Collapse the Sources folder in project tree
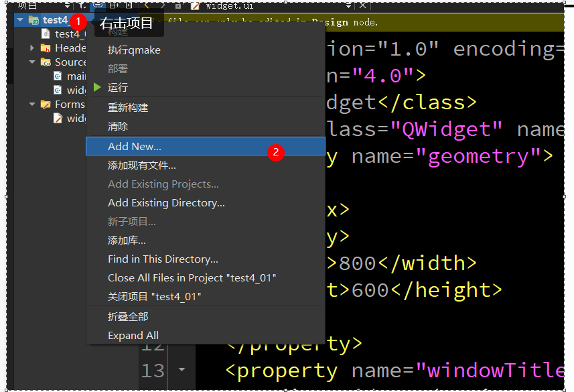574x392 pixels. pyautogui.click(x=32, y=62)
